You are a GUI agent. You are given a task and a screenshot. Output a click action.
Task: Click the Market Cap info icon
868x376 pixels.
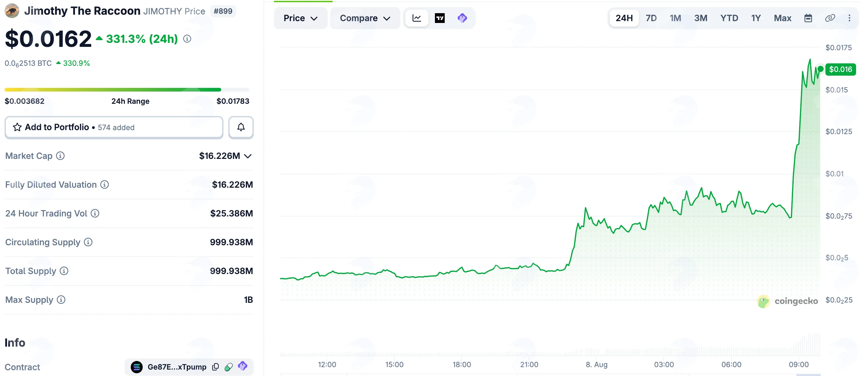(60, 156)
